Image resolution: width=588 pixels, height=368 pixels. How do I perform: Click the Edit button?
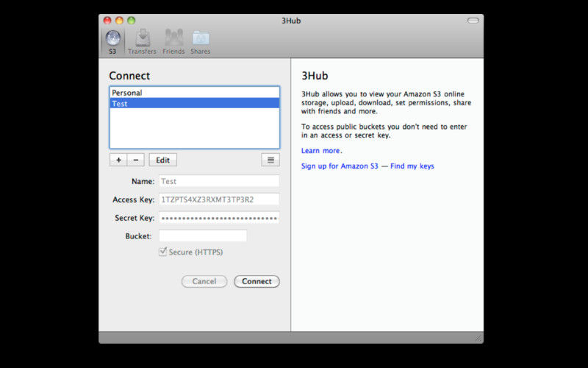[x=162, y=160]
